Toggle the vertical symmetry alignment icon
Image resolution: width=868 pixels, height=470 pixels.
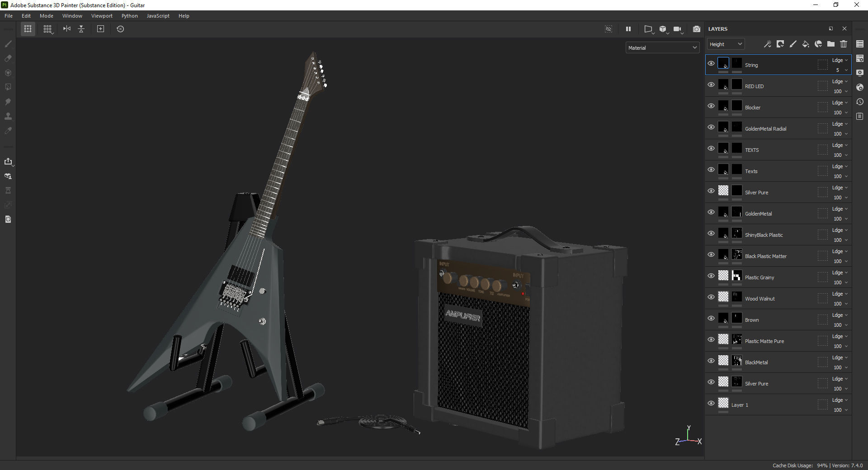[x=81, y=29]
